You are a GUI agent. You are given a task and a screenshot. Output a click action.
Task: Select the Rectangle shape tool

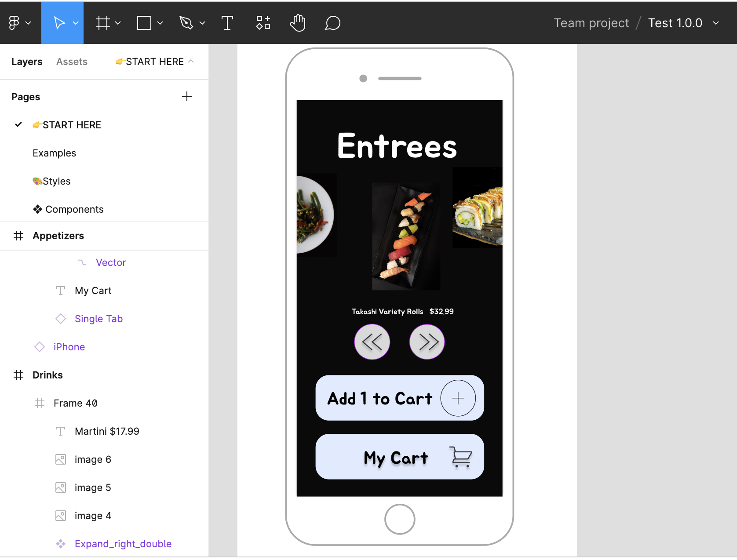pos(144,23)
